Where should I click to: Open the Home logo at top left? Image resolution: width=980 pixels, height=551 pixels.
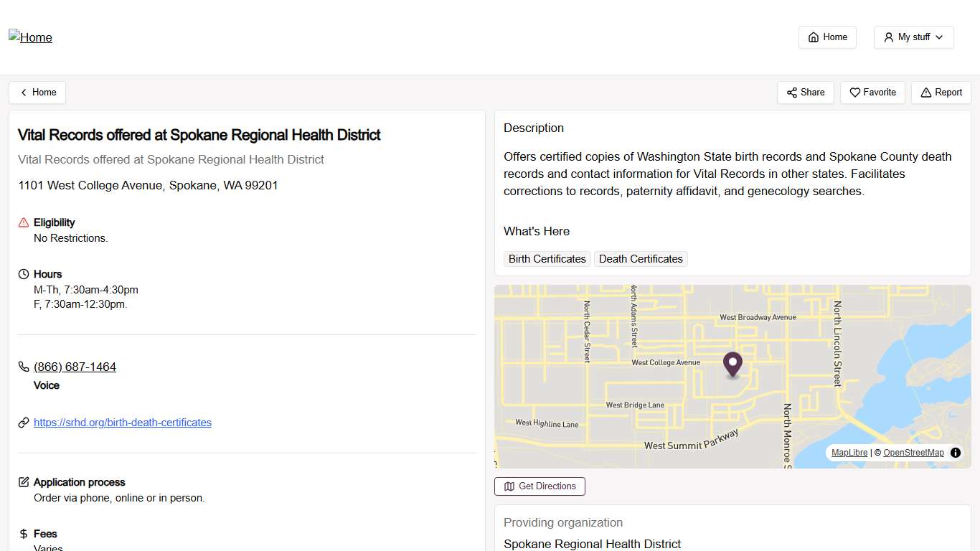pos(30,37)
